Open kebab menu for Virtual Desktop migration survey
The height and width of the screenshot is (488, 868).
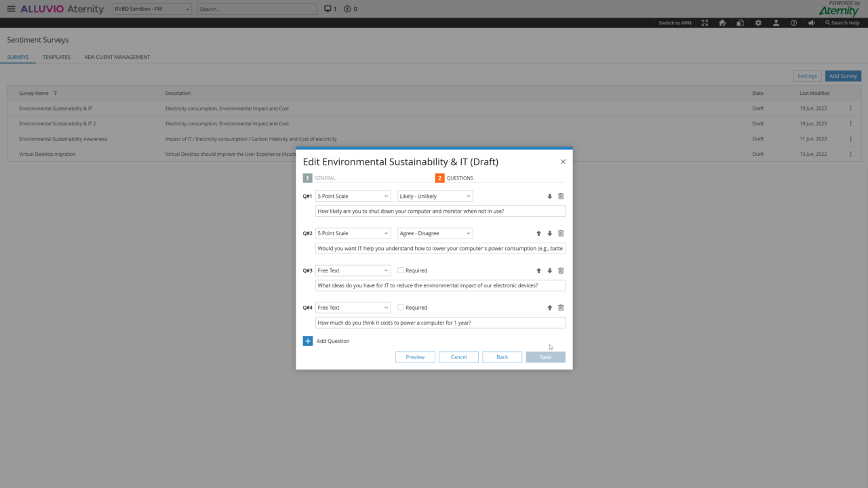pyautogui.click(x=850, y=154)
